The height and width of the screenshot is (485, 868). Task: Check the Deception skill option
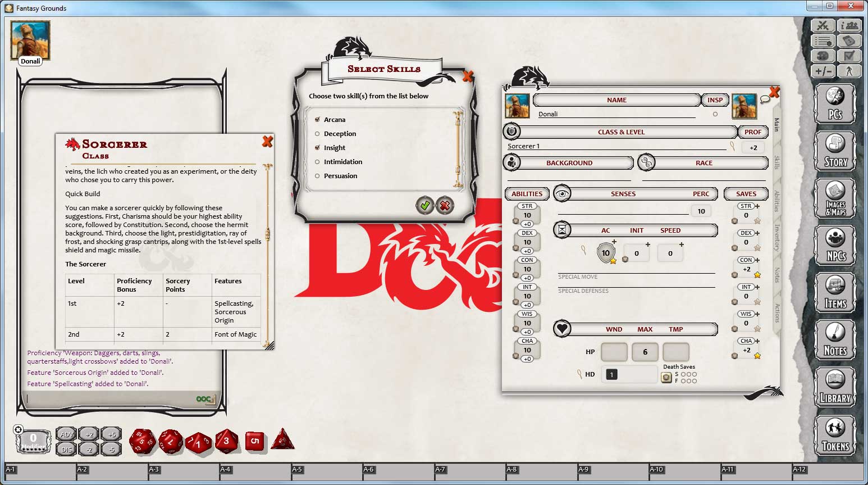318,133
